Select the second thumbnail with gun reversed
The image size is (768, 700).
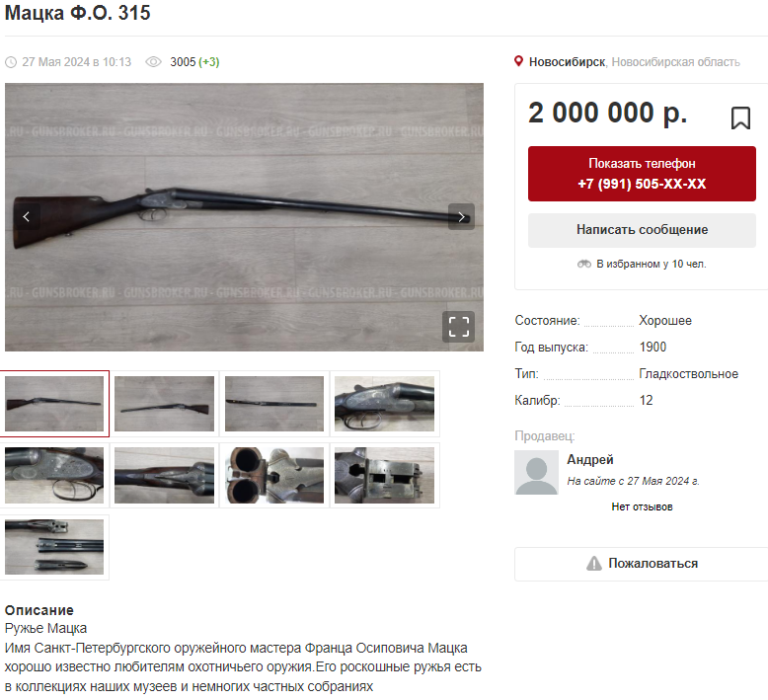pyautogui.click(x=164, y=404)
